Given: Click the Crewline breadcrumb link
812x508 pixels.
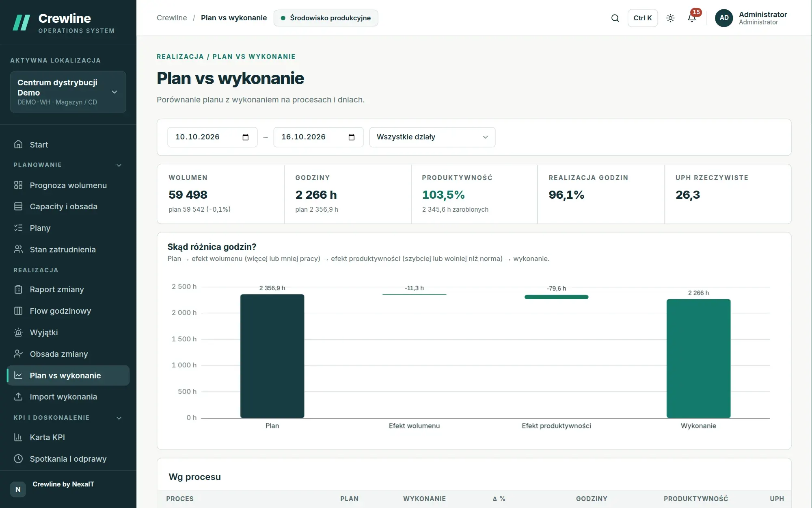Looking at the screenshot, I should point(172,18).
